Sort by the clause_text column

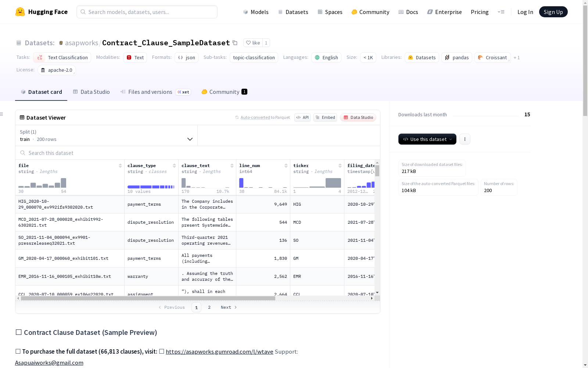232,166
